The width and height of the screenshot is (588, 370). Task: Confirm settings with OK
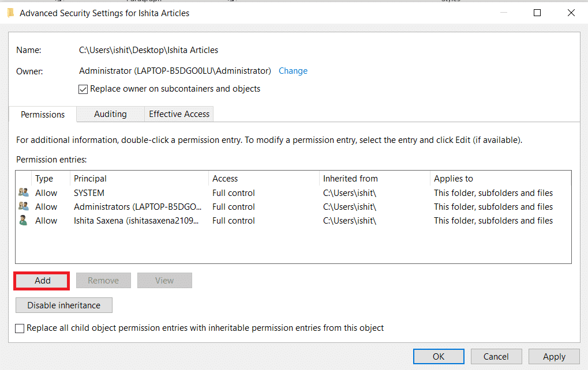click(438, 356)
